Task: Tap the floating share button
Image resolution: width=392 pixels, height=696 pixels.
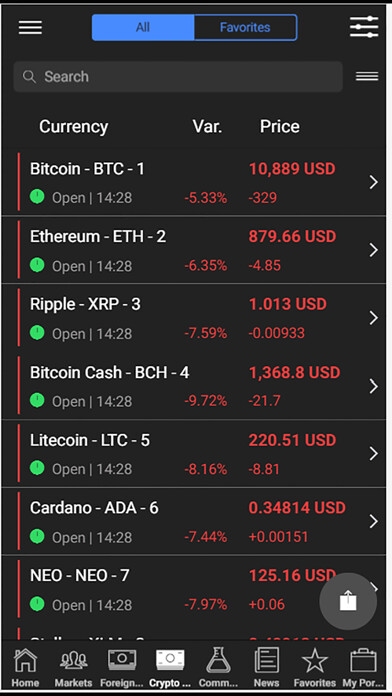Action: click(348, 601)
